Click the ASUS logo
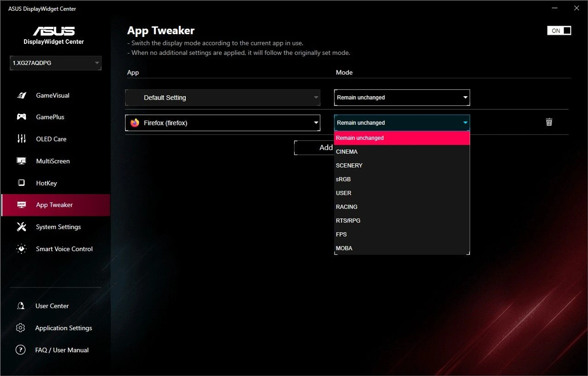588x376 pixels. pyautogui.click(x=54, y=31)
